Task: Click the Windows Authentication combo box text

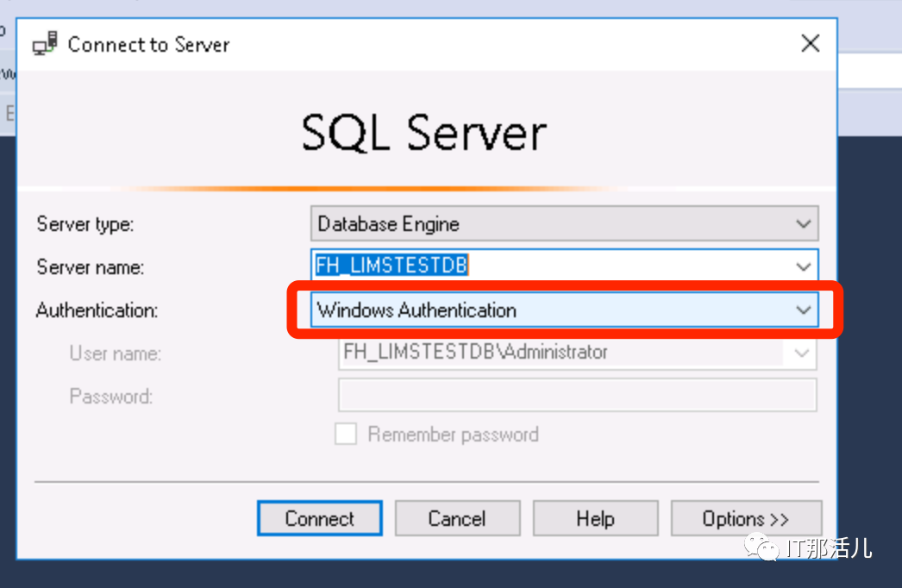Action: click(x=417, y=310)
